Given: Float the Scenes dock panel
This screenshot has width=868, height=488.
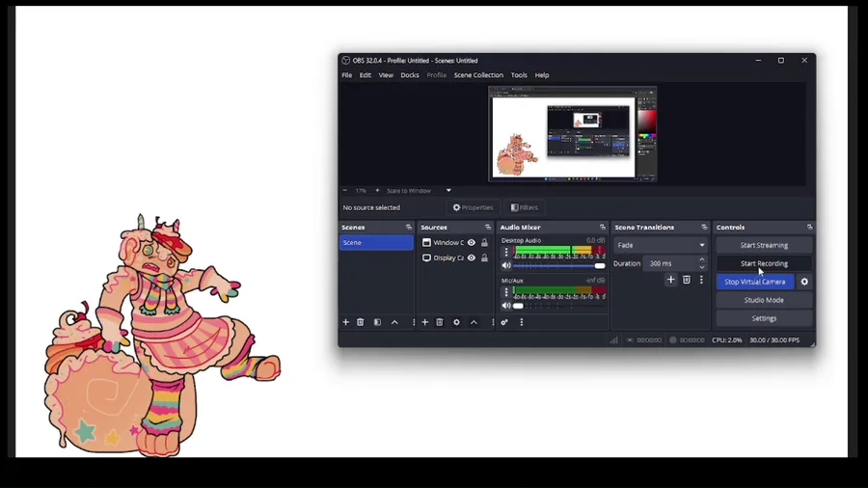Looking at the screenshot, I should [x=409, y=228].
